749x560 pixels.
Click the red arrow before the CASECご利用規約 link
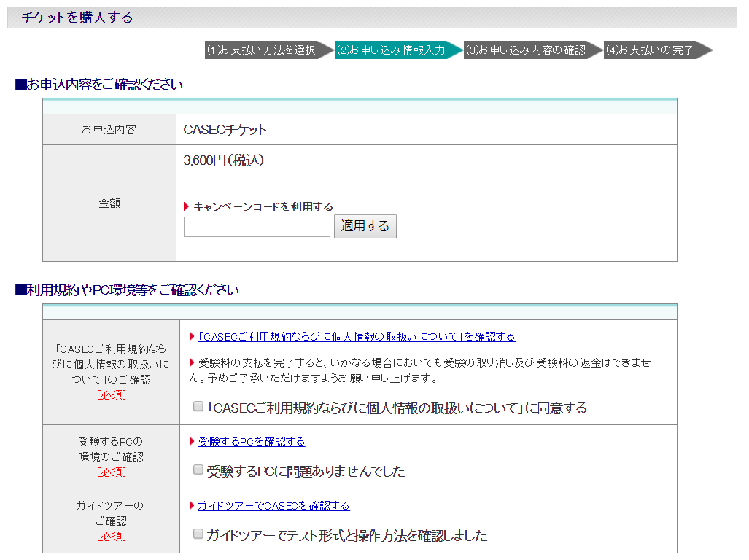(192, 337)
